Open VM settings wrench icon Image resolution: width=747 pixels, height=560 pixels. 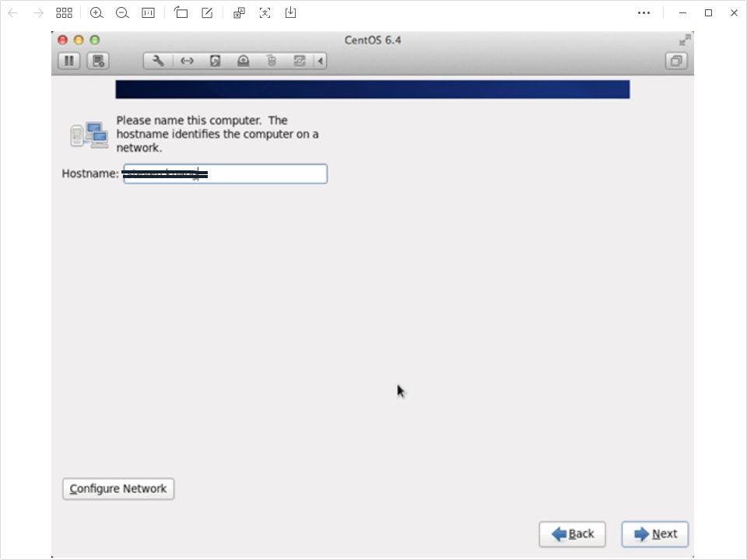(158, 61)
